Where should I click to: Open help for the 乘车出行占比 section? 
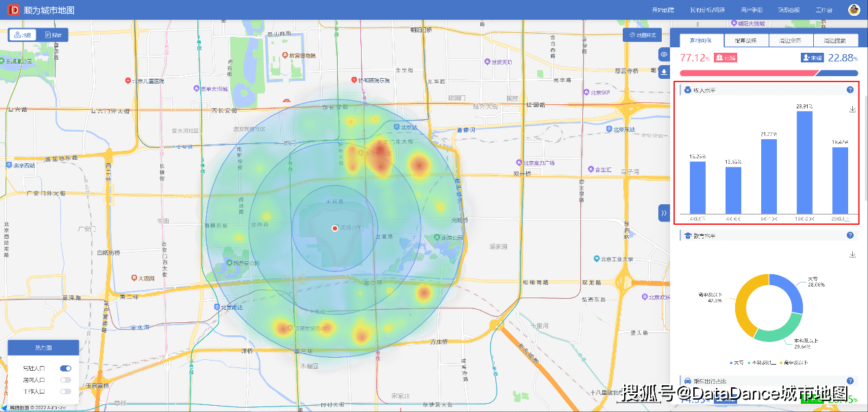(x=850, y=380)
